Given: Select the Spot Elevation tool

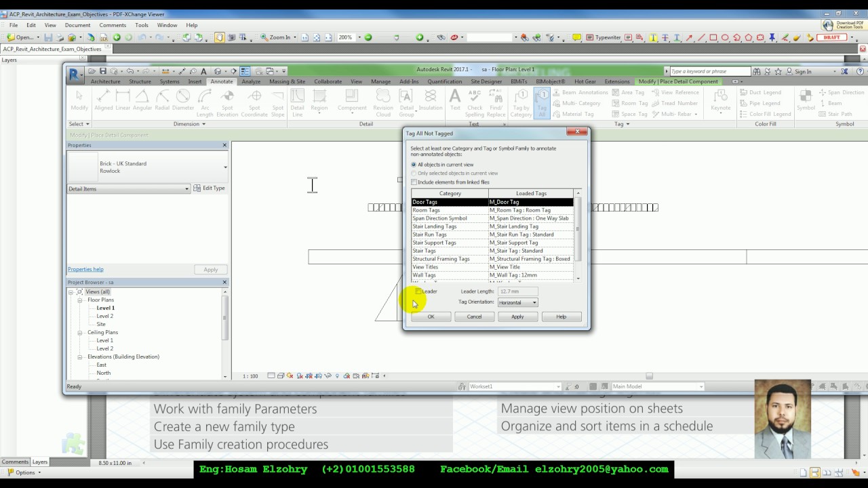Looking at the screenshot, I should (227, 103).
